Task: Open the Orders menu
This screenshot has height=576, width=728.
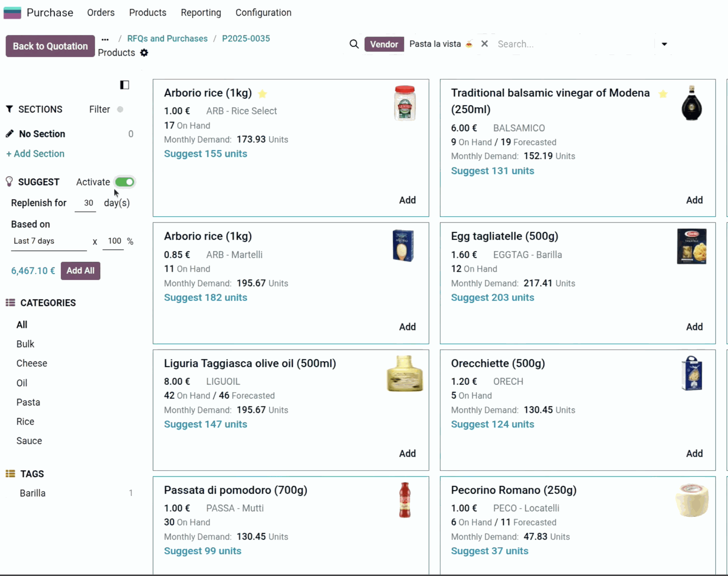Action: (100, 13)
